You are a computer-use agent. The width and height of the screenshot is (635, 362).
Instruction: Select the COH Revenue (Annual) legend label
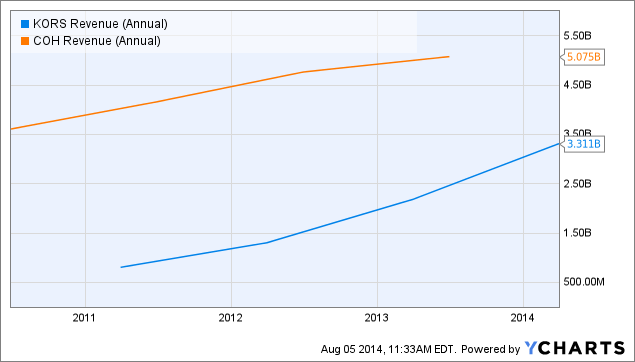(x=97, y=41)
